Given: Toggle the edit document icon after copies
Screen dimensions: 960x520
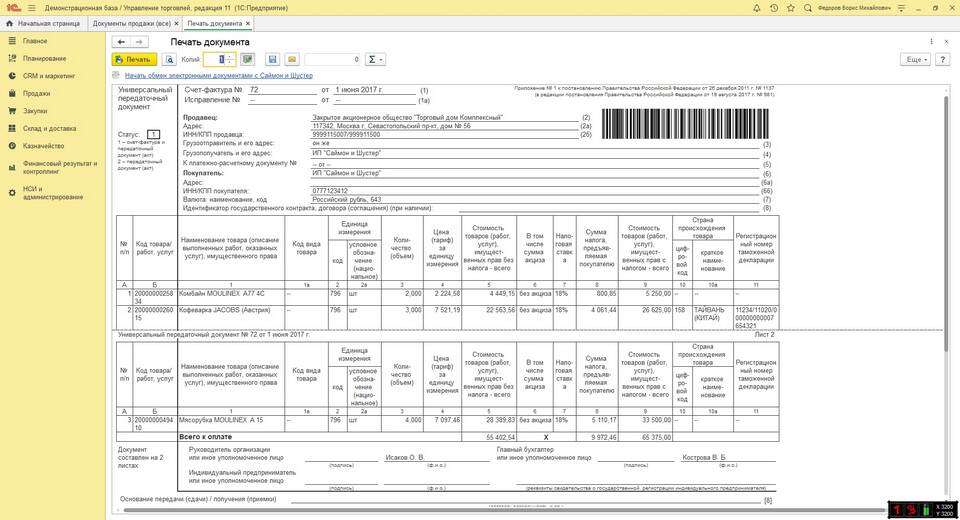Looking at the screenshot, I should click(x=247, y=59).
